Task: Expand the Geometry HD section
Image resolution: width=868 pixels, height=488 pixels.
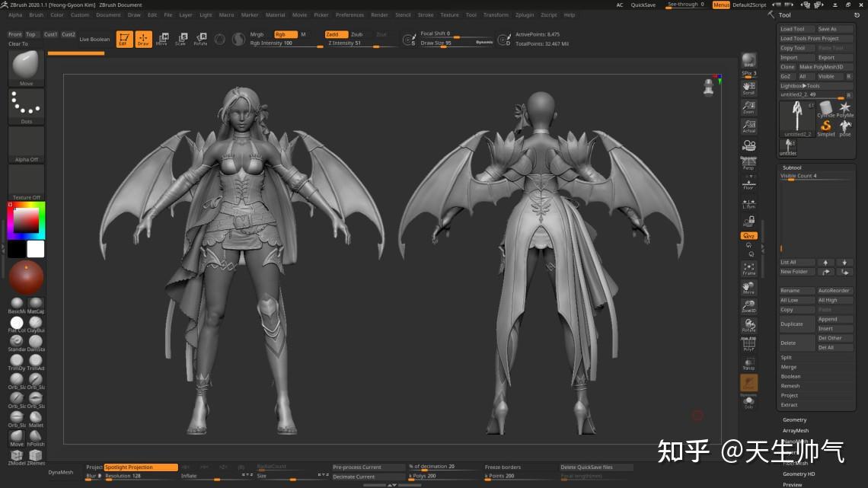Action: pos(798,474)
